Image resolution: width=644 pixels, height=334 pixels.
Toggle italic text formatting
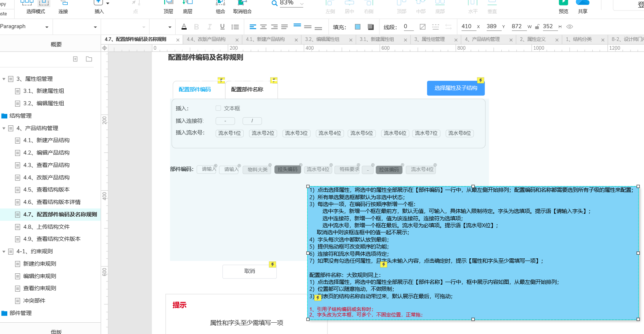pos(209,27)
